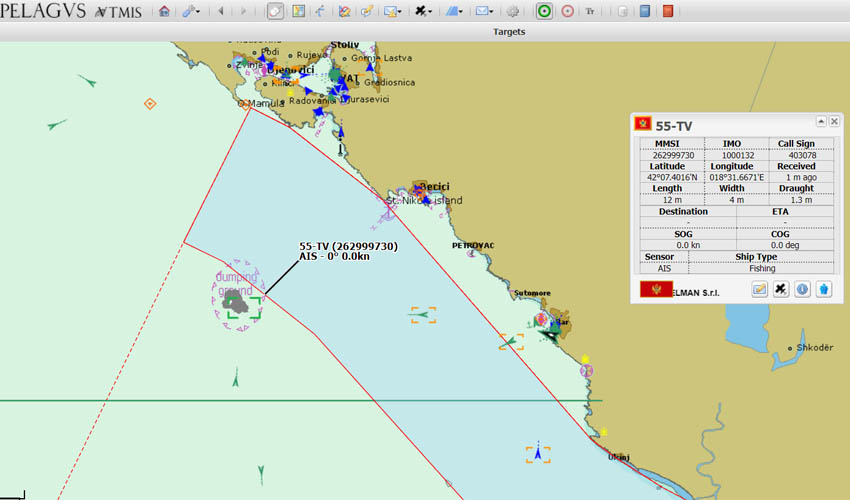850x500 pixels.
Task: Expand the satellite tracking dropdown
Action: click(x=423, y=11)
